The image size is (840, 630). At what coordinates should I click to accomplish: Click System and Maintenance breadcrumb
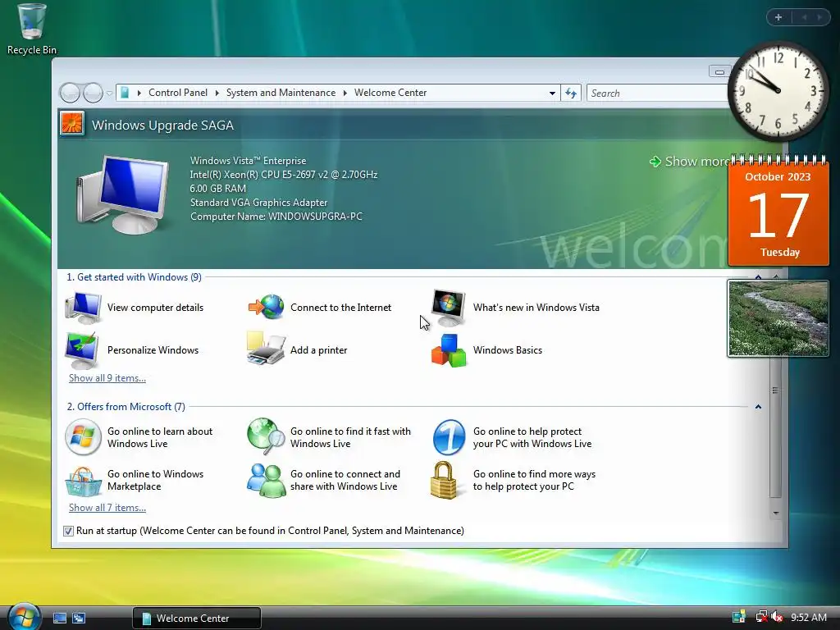coord(281,93)
